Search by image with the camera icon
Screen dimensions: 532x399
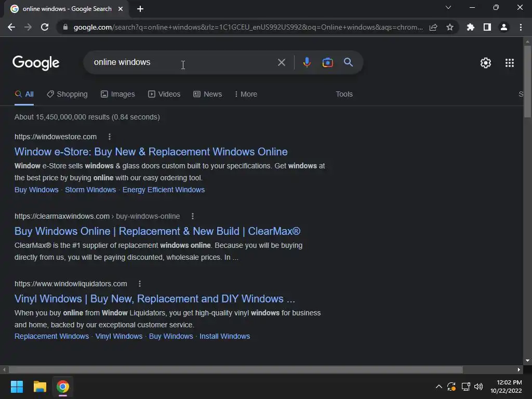pos(327,62)
